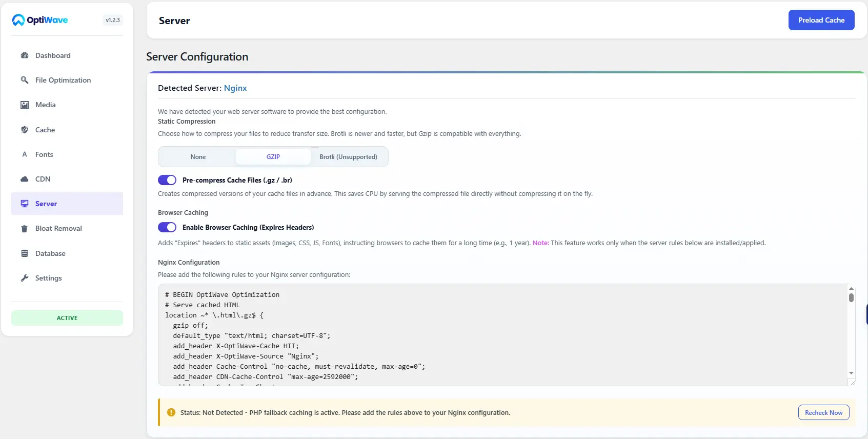The height and width of the screenshot is (439, 868).
Task: Go to the Settings page
Action: point(67,278)
